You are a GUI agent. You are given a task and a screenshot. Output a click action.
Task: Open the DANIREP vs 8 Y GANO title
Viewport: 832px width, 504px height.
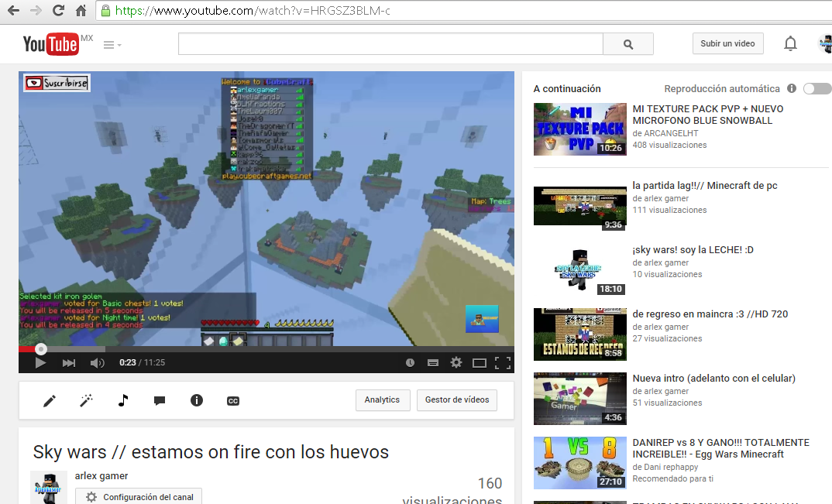tap(721, 448)
